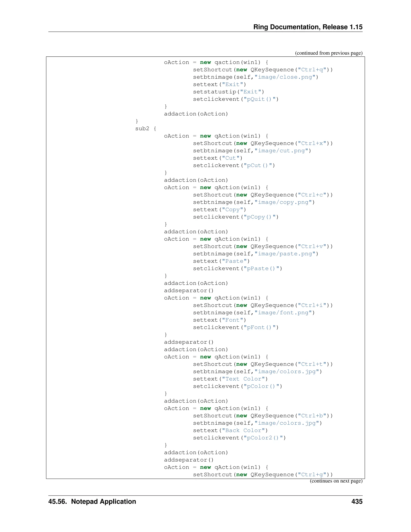Click the first addseparator() line
Image resolution: width=411 pixels, height=532 pixels.
coord(188,291)
